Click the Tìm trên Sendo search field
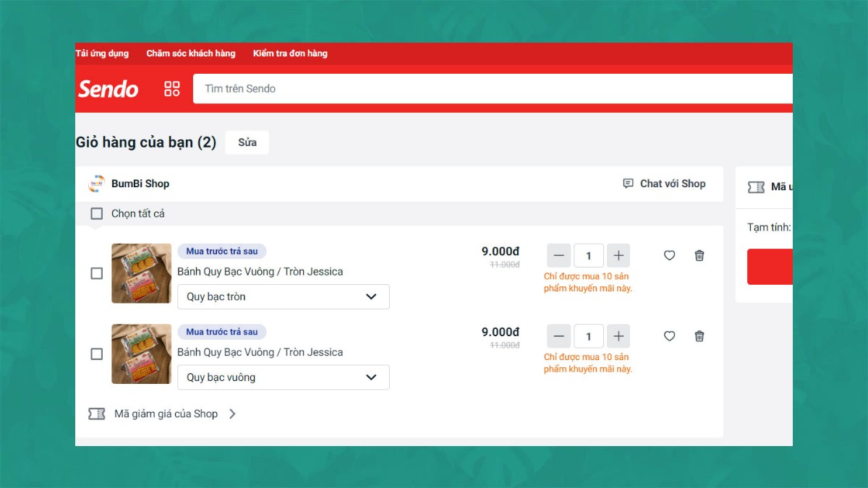Viewport: 868px width, 488px height. pyautogui.click(x=492, y=89)
